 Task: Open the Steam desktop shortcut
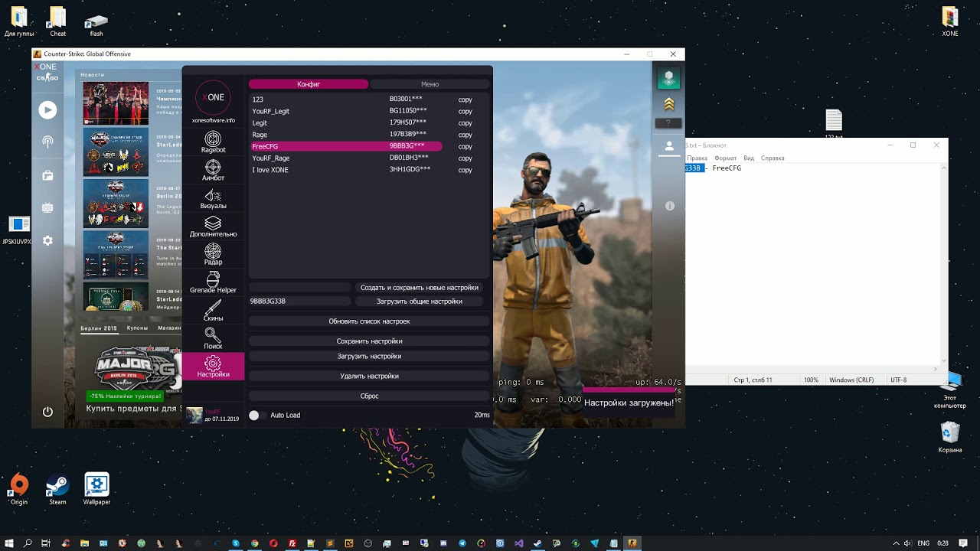57,489
